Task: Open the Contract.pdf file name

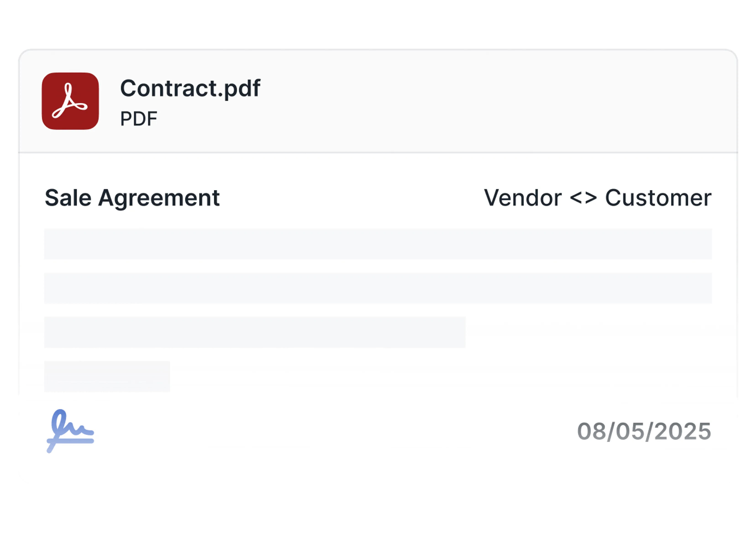Action: [x=190, y=88]
